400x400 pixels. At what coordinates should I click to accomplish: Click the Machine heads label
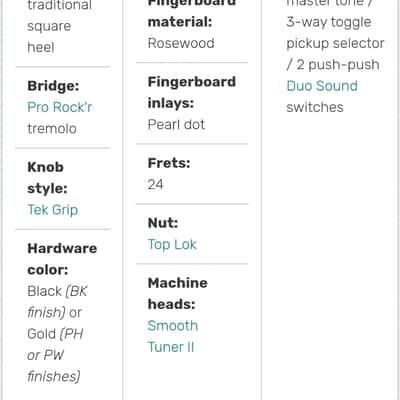(178, 293)
